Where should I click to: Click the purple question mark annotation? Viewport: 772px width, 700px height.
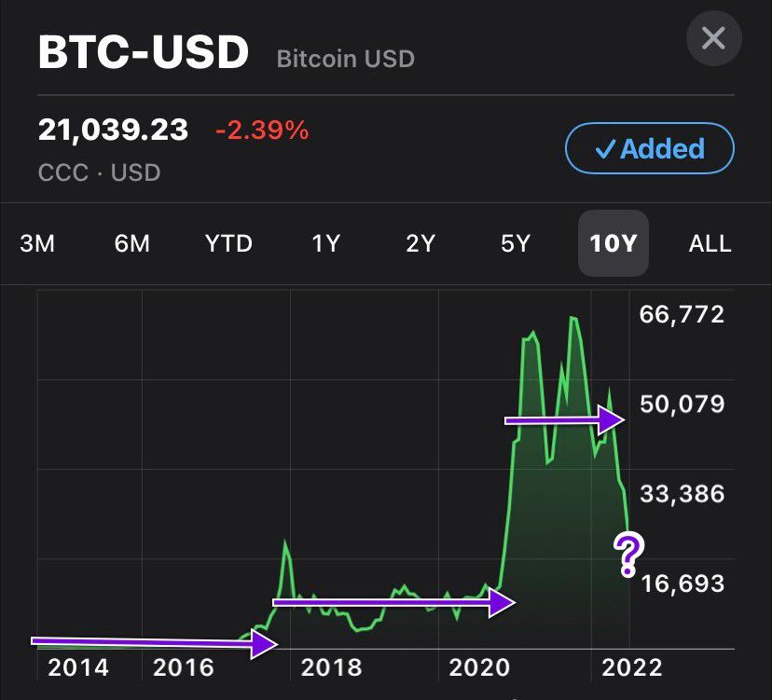tap(629, 555)
